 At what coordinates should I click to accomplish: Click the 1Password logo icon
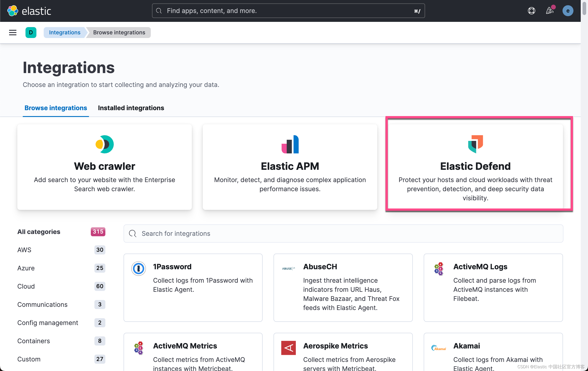[138, 268]
